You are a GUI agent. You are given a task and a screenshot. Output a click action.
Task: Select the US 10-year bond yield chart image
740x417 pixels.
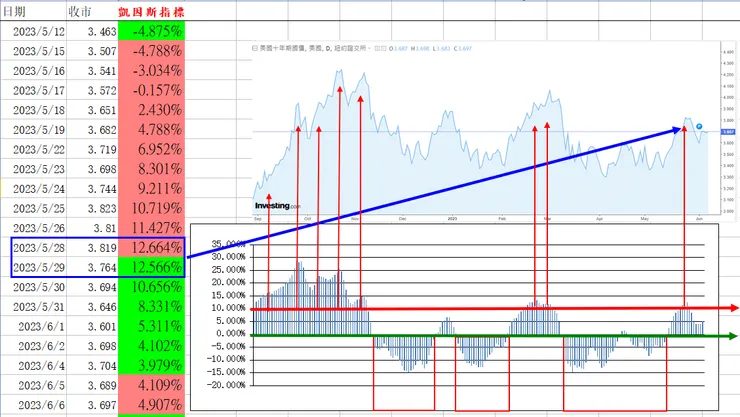(x=493, y=132)
